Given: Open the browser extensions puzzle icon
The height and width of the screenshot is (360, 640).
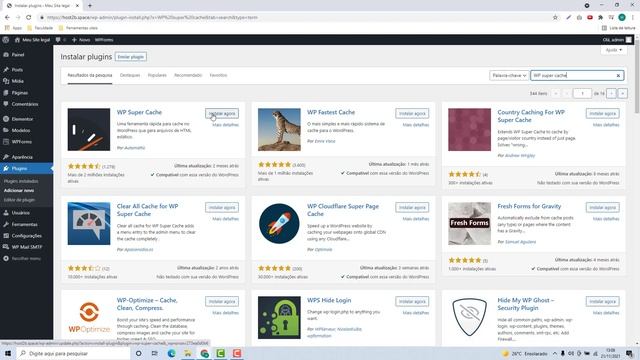Looking at the screenshot, I should click(600, 18).
